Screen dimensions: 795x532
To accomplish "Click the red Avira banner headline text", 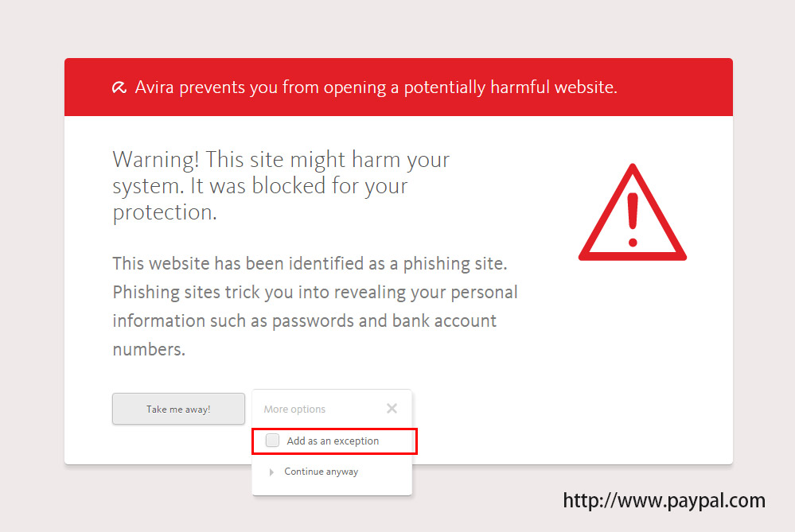I will pyautogui.click(x=376, y=87).
